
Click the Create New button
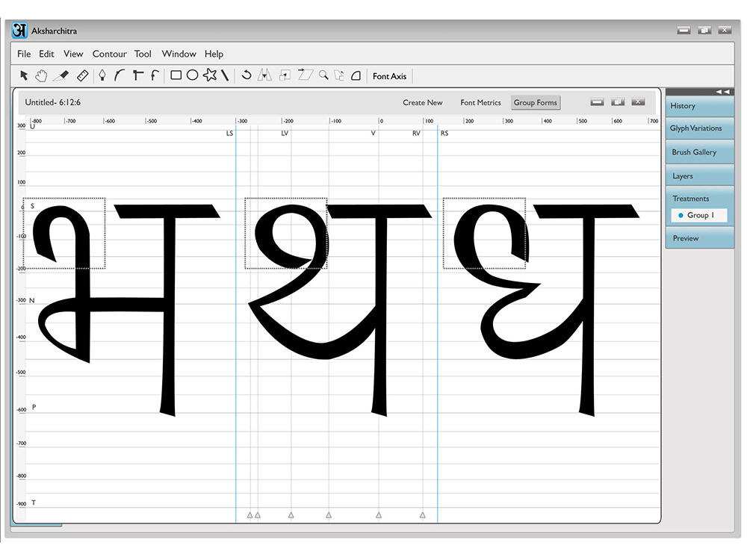click(x=423, y=102)
